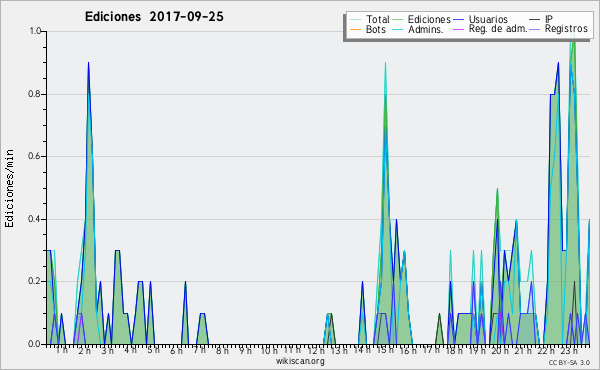Click the '3 h' x-axis label
Screen dimensions: 600x370
[108, 350]
